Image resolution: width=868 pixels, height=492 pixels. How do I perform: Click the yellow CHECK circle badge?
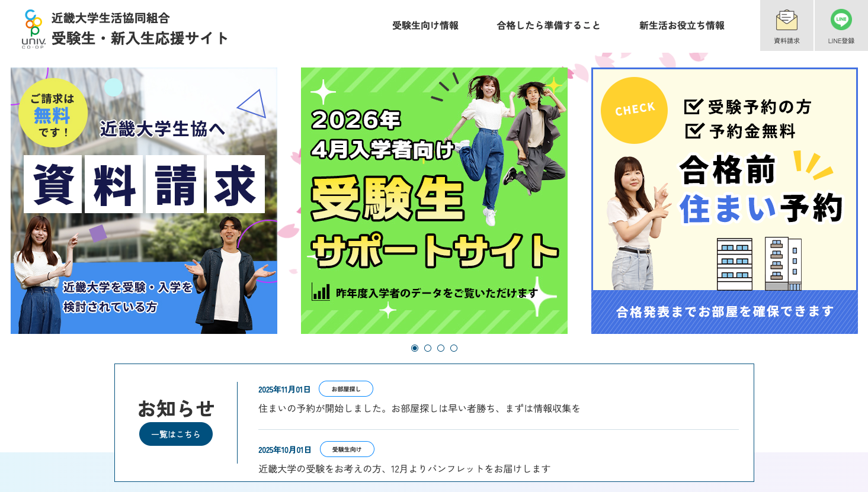(x=634, y=110)
